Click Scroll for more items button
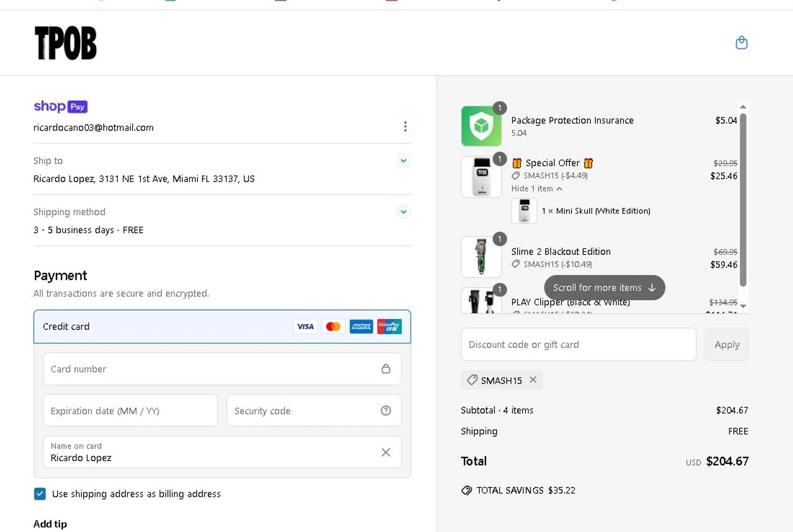 (x=604, y=288)
